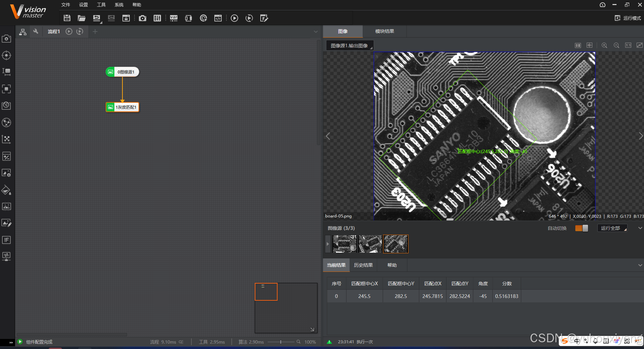Toggle the 自动切换 auto-switch switch
This screenshot has height=349, width=644.
pyautogui.click(x=582, y=228)
